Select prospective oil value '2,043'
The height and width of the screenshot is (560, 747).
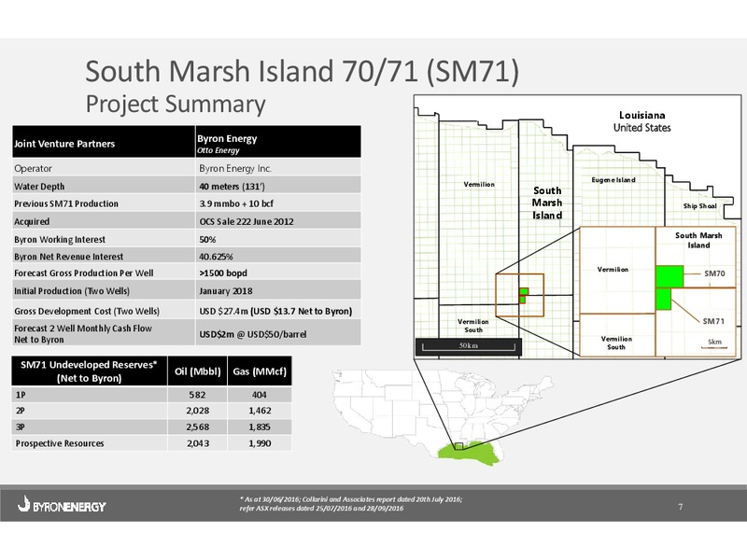point(198,443)
